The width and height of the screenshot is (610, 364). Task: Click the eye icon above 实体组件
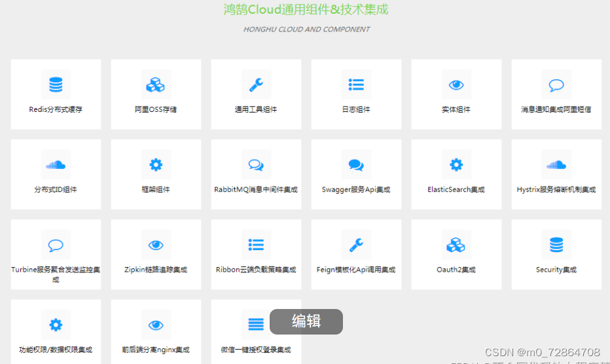456,84
